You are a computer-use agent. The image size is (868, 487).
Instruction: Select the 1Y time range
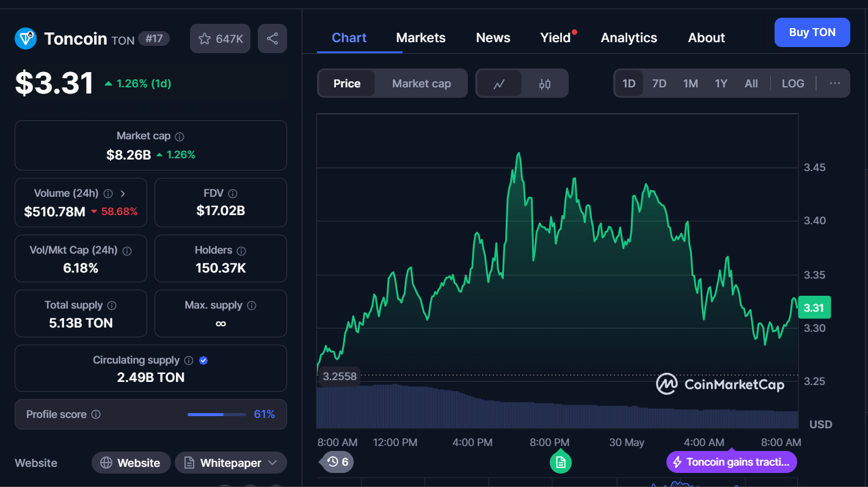pos(721,83)
